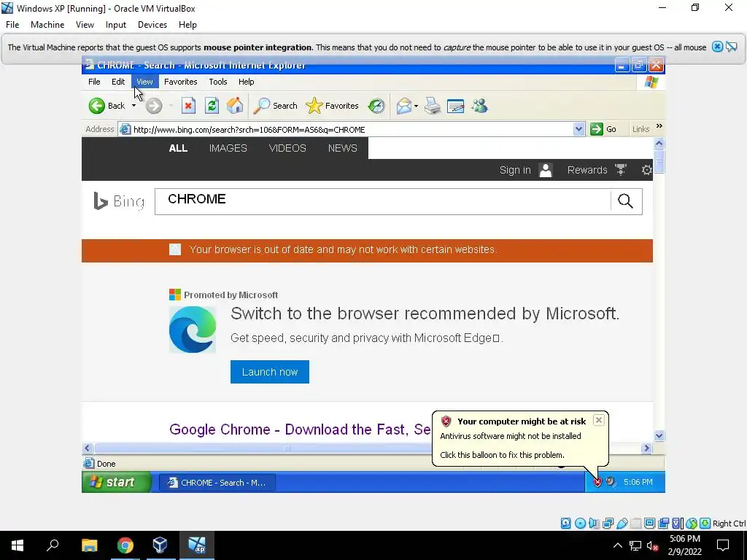Open the Address bar dropdown
This screenshot has height=560, width=747.
coord(578,129)
